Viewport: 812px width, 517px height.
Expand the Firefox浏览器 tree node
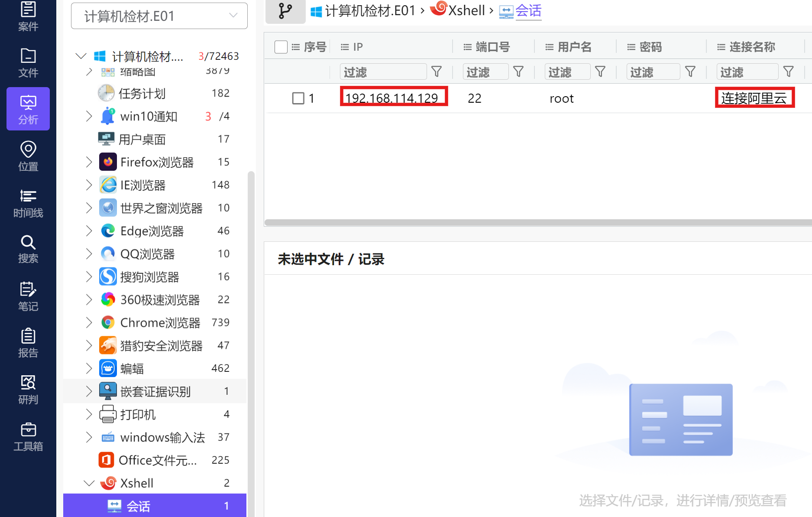coord(89,162)
